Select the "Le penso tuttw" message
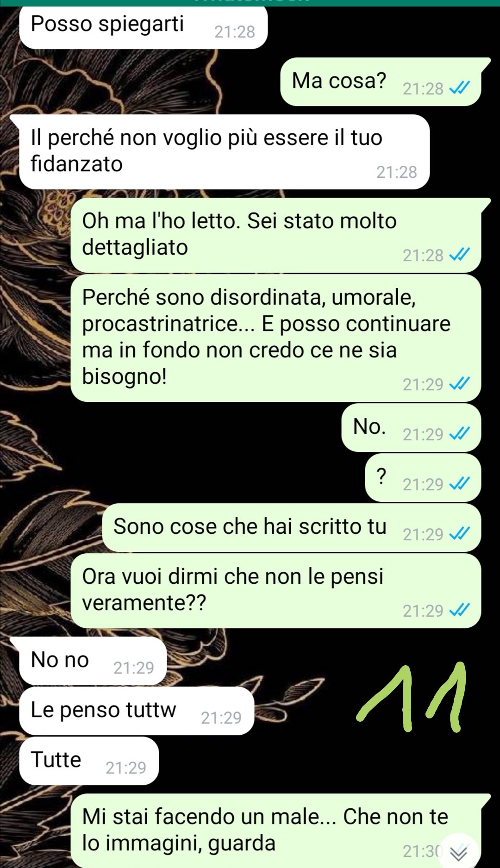The image size is (500, 868). [137, 711]
